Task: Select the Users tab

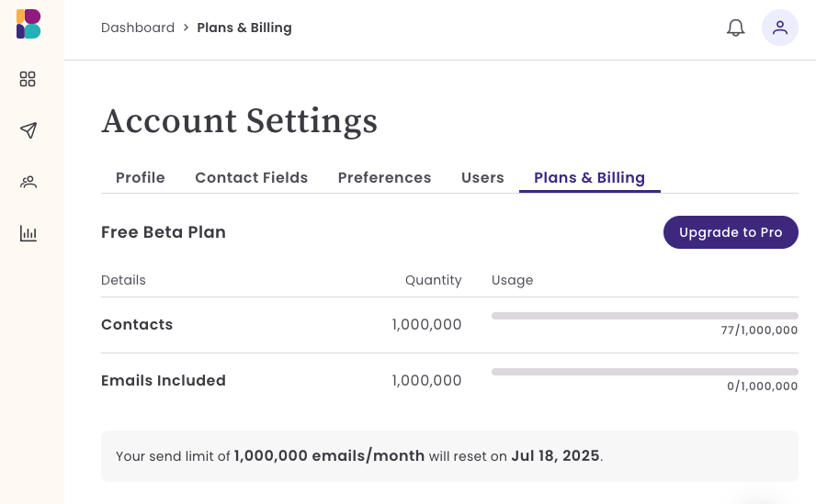Action: point(482,177)
